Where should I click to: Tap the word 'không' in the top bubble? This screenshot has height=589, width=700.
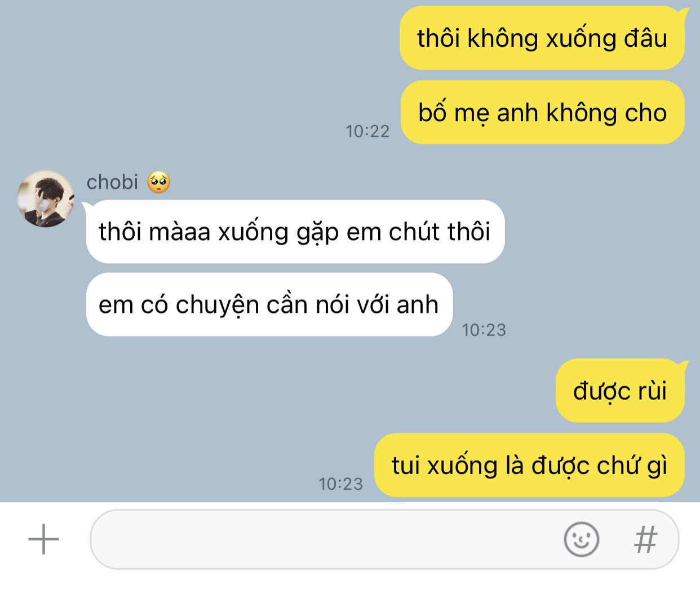pyautogui.click(x=503, y=38)
